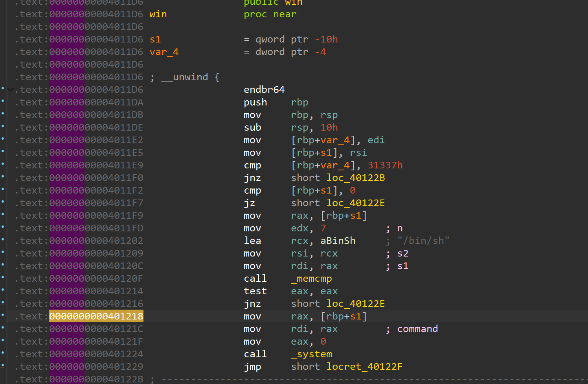Click the "/bin/sh" comment text
The height and width of the screenshot is (384, 588).
[423, 241]
